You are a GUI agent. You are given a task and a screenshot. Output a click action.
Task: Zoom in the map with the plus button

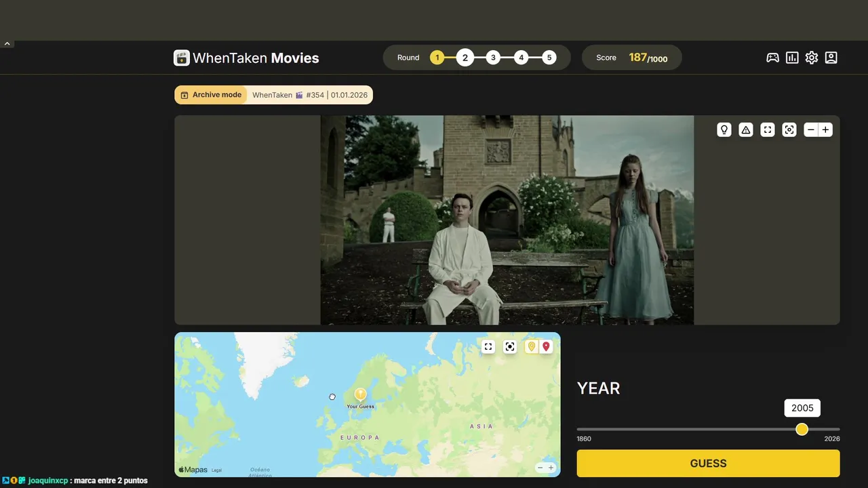click(551, 468)
